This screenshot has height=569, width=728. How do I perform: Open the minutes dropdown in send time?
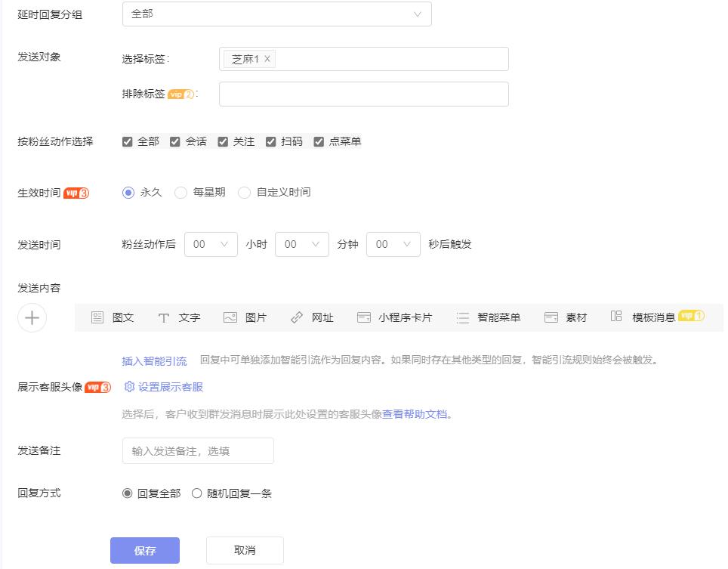302,244
